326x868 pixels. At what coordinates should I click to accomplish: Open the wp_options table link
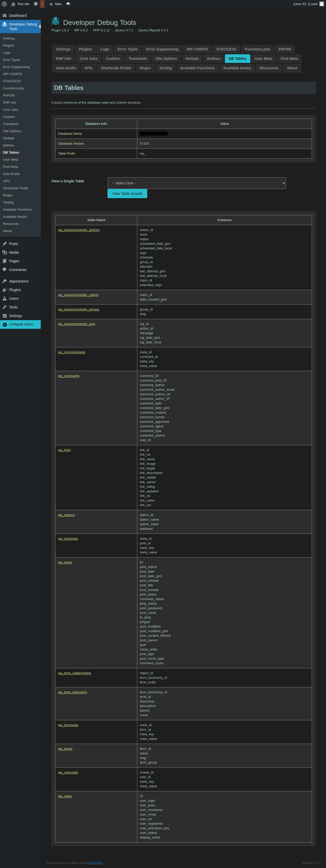click(x=66, y=515)
